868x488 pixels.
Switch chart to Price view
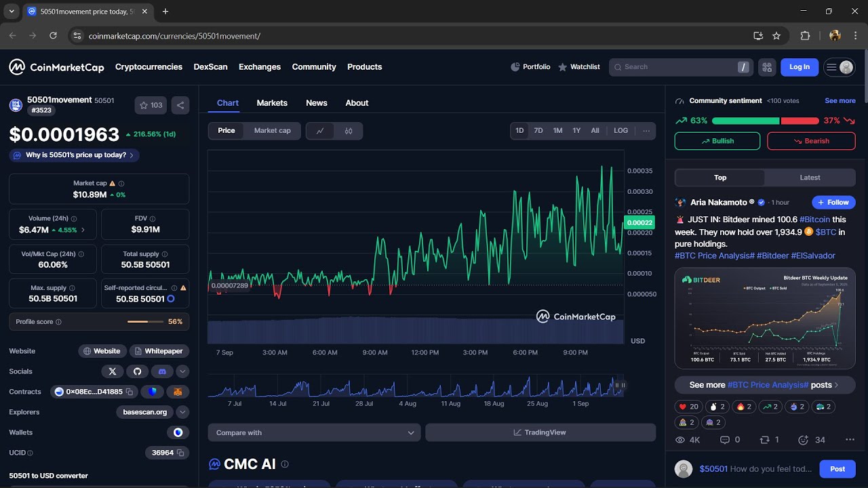(226, 131)
